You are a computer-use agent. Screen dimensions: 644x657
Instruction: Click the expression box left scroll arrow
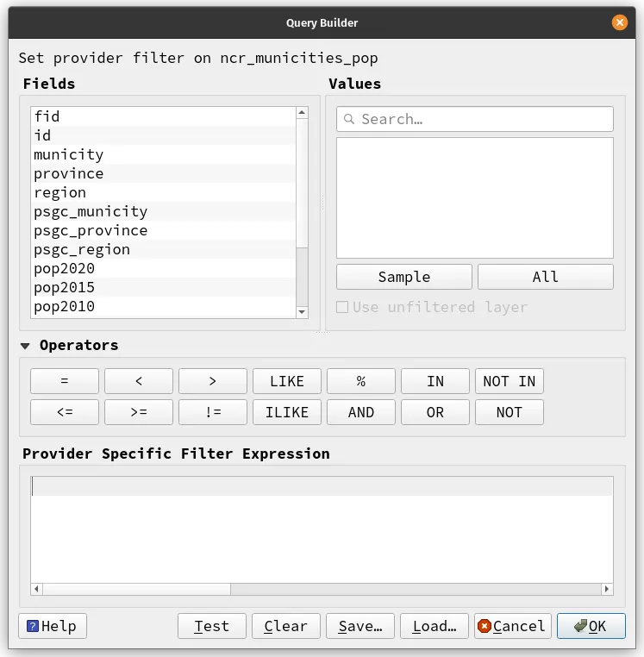(37, 589)
